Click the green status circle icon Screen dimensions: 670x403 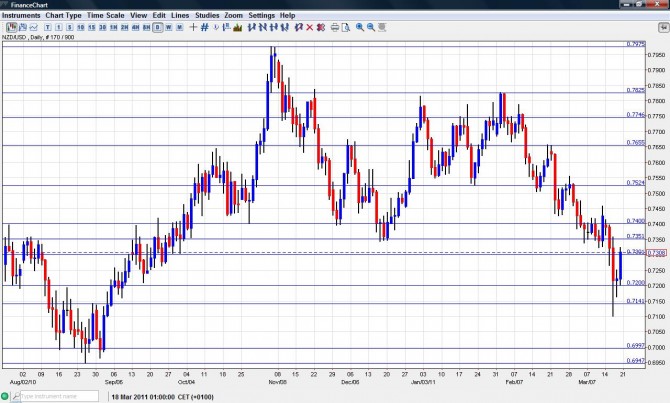pyautogui.click(x=5, y=396)
